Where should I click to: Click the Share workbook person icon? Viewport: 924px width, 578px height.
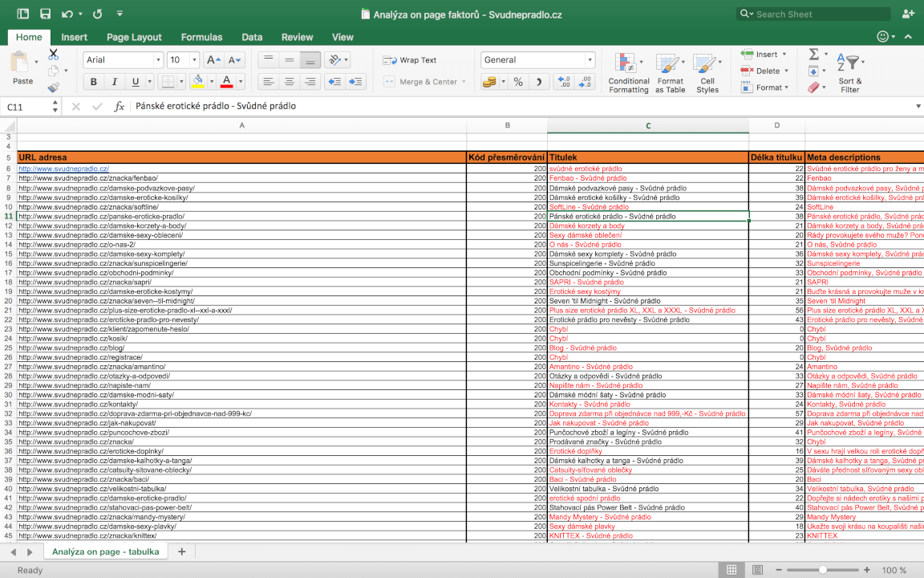(908, 14)
